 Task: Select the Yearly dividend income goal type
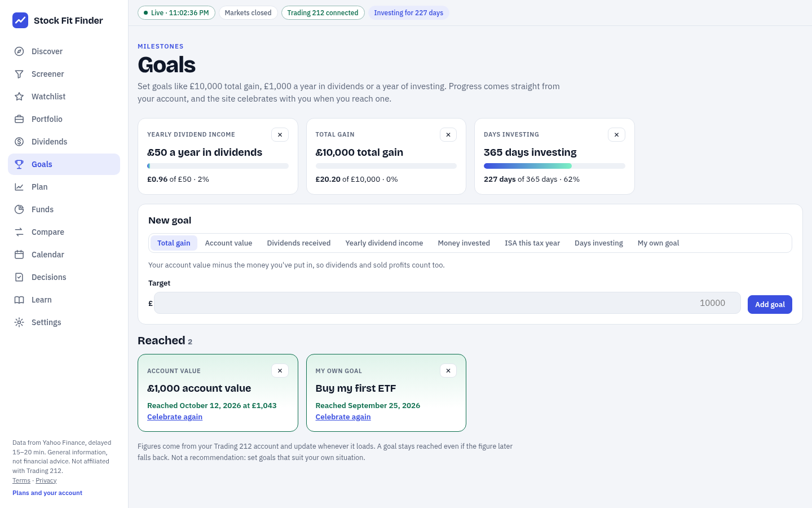(384, 243)
